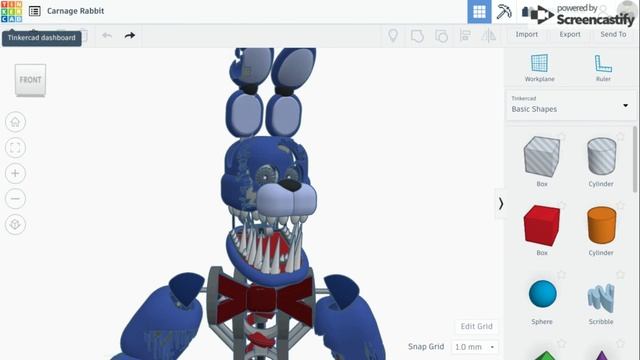This screenshot has width=640, height=360.
Task: Zoom in with the plus button
Action: (x=16, y=173)
